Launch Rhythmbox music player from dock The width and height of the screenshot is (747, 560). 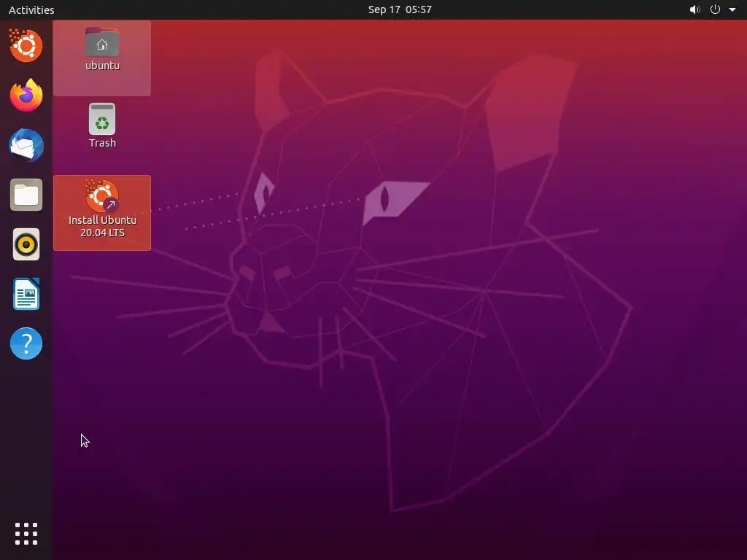(26, 244)
